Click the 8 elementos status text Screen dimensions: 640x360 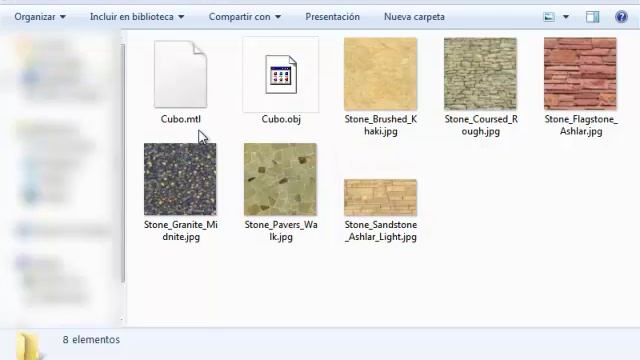coord(91,340)
